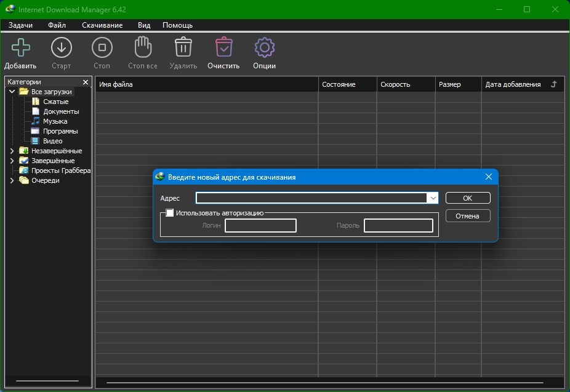Click the IDM app icon in the main title bar
This screenshot has height=392, width=570.
10,9
